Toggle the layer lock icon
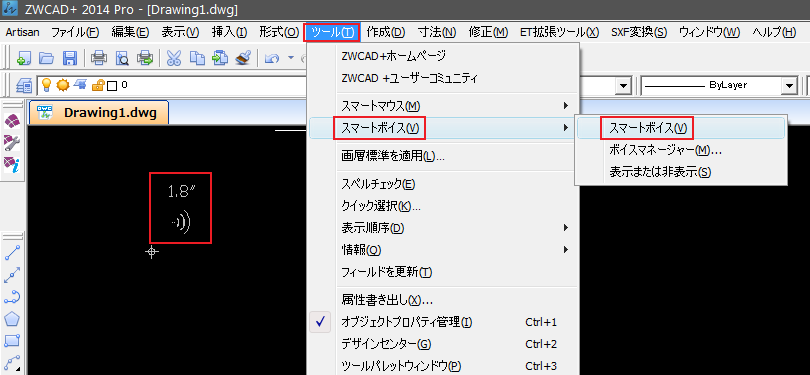Screen dimensions: 810x375 point(97,85)
